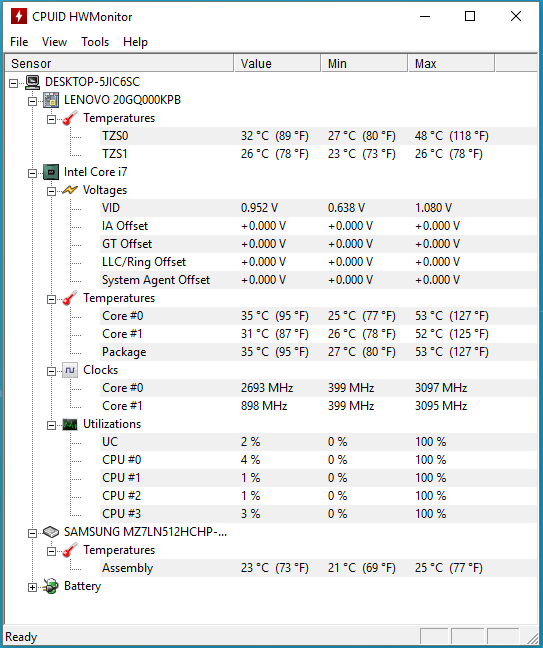Screen dimensions: 543x648
Task: Click the Value column header
Action: 277,64
